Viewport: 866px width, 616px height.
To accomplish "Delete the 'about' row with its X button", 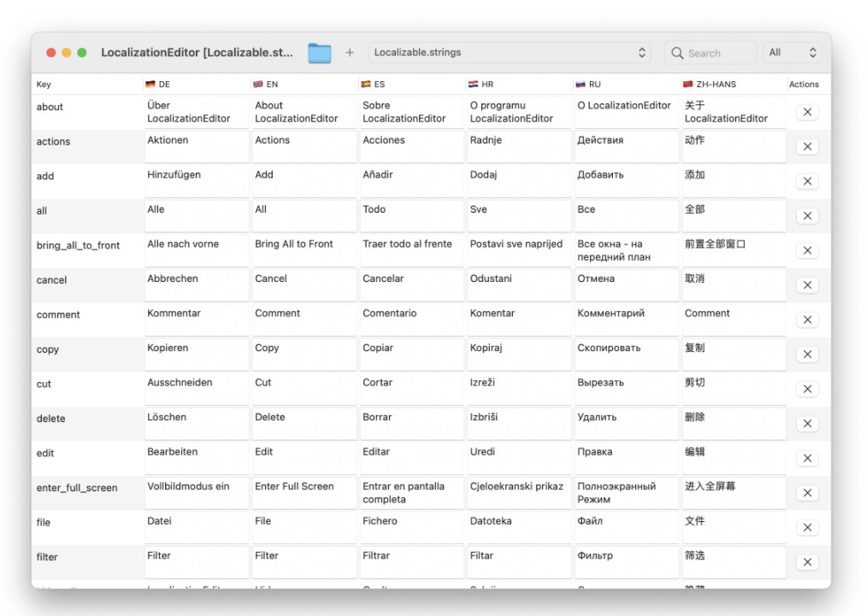I will click(x=807, y=112).
